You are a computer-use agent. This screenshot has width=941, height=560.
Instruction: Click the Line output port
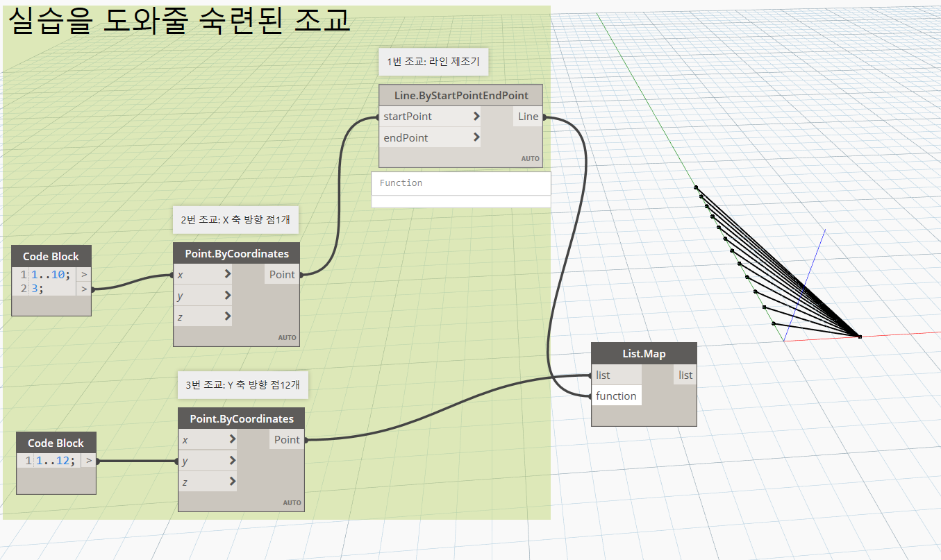(528, 117)
